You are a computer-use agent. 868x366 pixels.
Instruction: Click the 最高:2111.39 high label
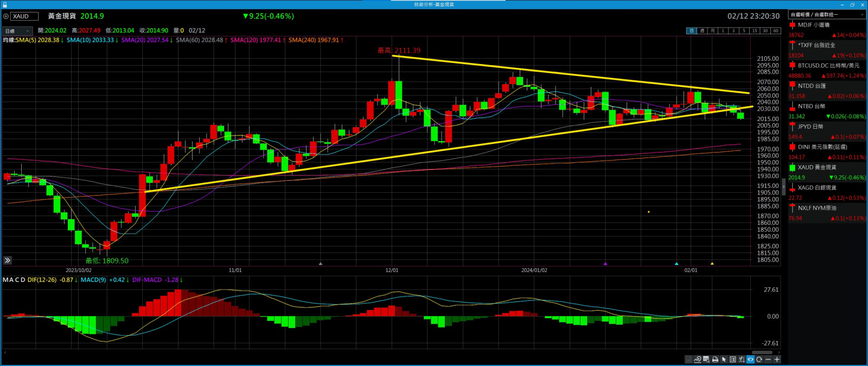[x=399, y=51]
